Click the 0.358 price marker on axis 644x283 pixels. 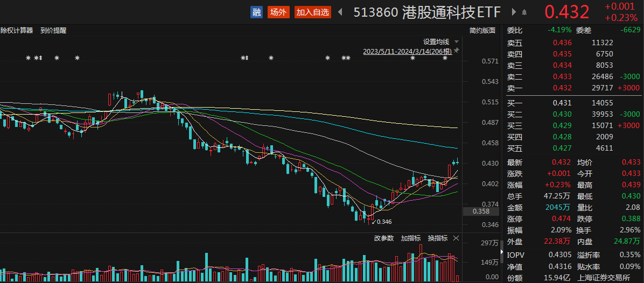point(481,211)
